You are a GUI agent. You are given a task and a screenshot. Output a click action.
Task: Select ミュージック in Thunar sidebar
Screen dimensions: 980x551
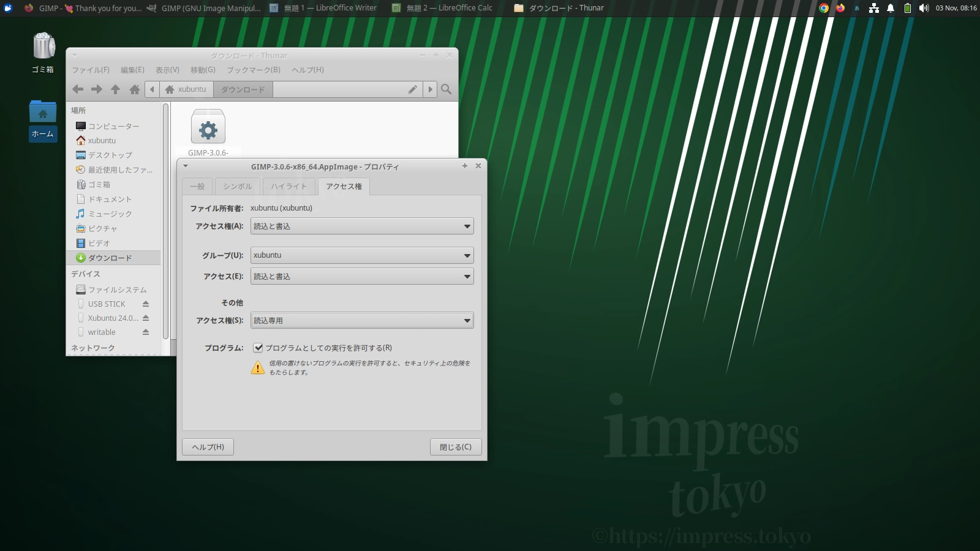click(x=113, y=214)
